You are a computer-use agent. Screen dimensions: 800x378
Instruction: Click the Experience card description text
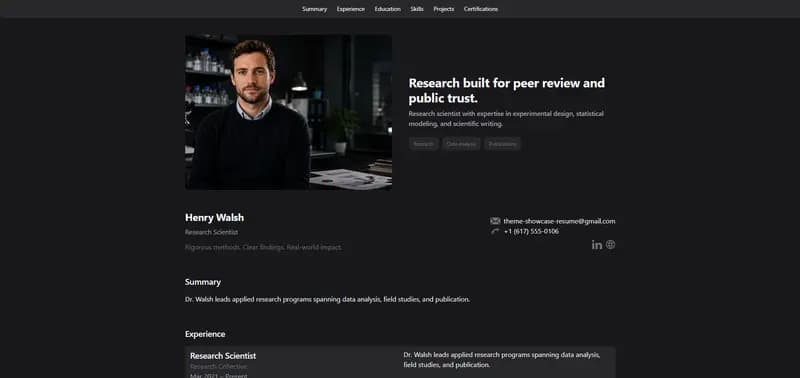[502, 360]
